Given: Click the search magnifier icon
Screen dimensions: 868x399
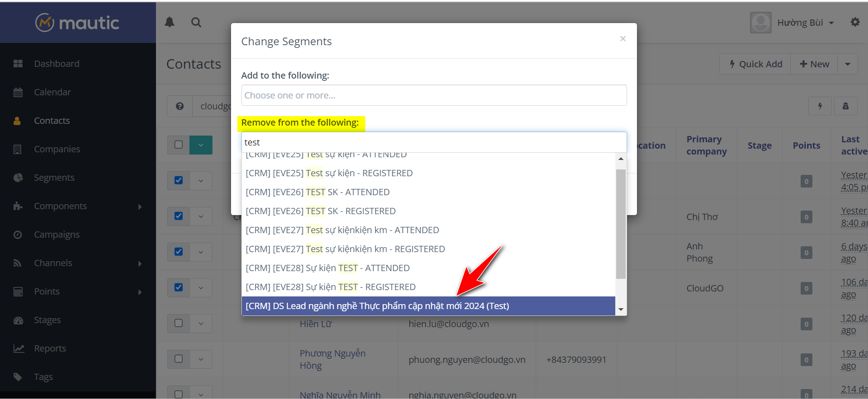Looking at the screenshot, I should (196, 22).
